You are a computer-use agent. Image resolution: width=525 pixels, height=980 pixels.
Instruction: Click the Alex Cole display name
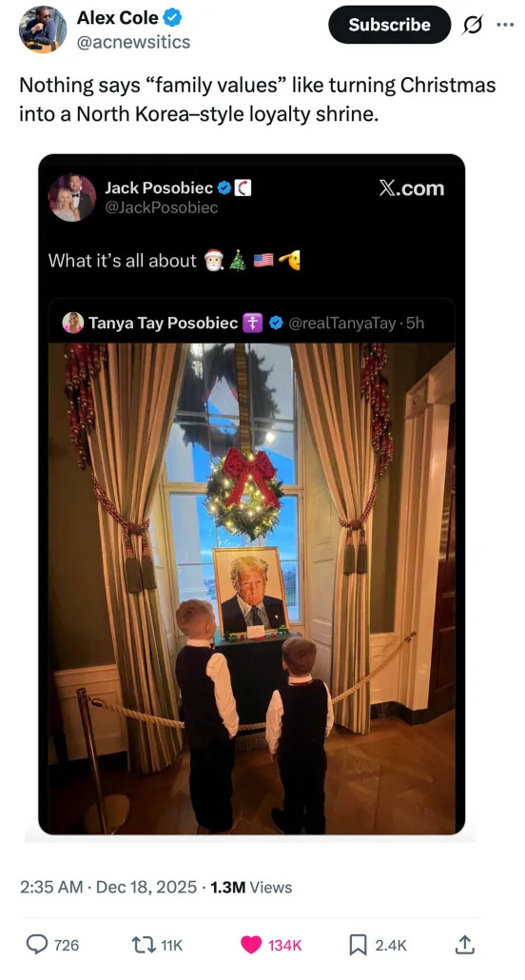click(118, 19)
